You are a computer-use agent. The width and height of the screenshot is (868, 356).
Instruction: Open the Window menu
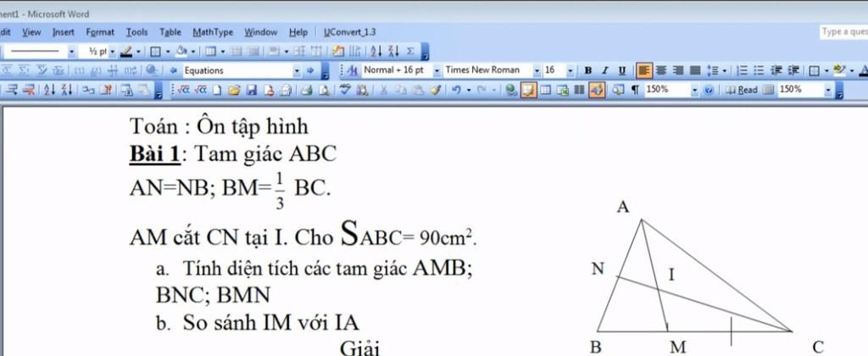pyautogui.click(x=261, y=32)
